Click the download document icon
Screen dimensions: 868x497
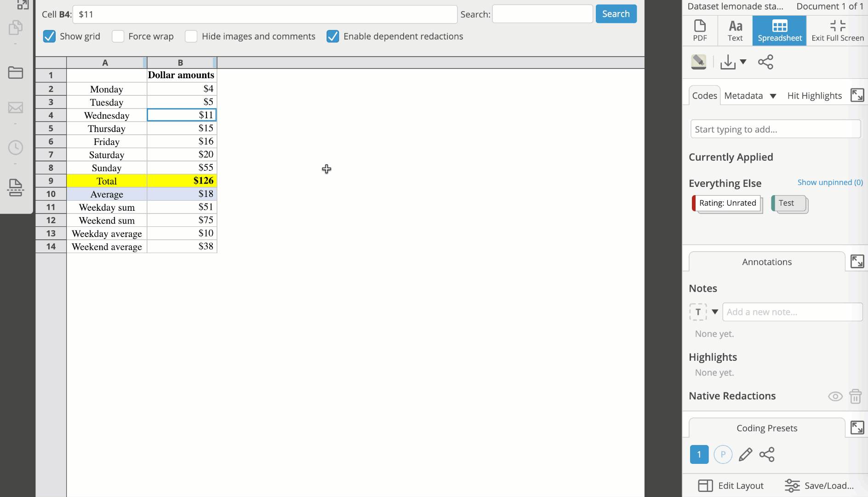728,62
